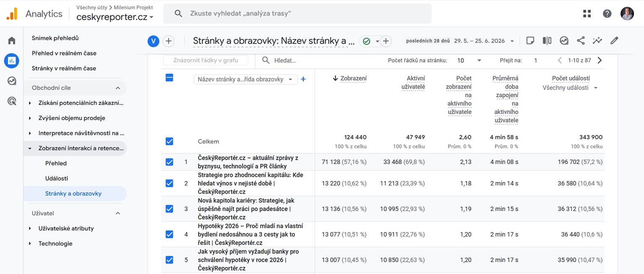
Task: Open the compare columns icon
Action: click(x=547, y=41)
